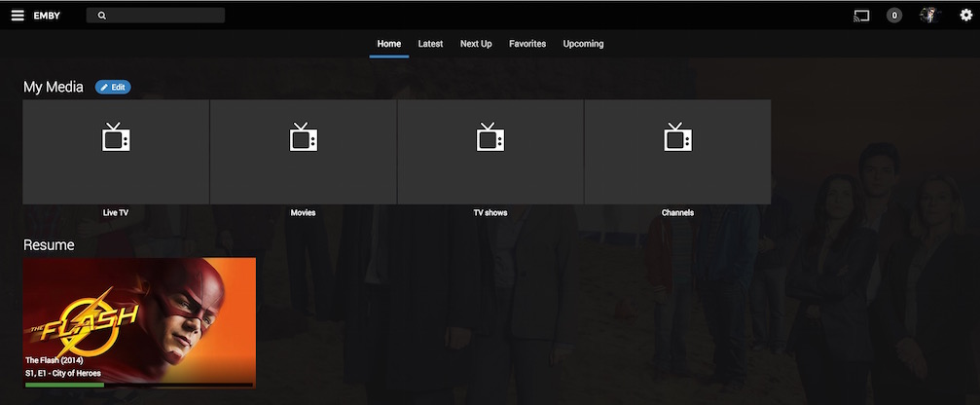Click the Movies label
Image resolution: width=980 pixels, height=405 pixels.
pyautogui.click(x=303, y=212)
